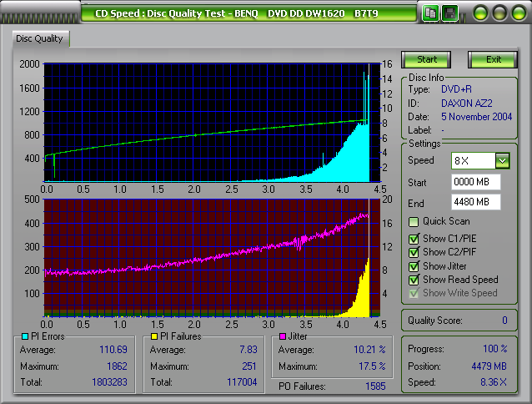The height and width of the screenshot is (404, 532).
Task: Click the Date value 5 November 2004
Action: click(x=476, y=117)
